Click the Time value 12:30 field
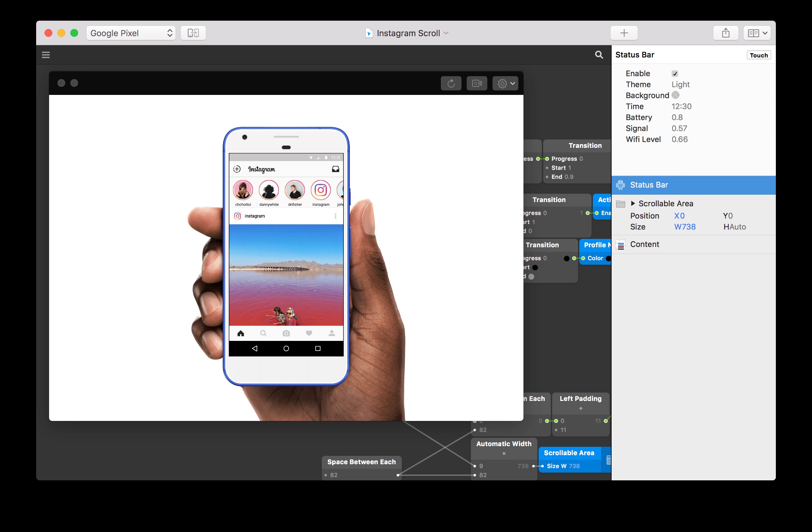Viewport: 812px width, 532px height. coord(681,107)
